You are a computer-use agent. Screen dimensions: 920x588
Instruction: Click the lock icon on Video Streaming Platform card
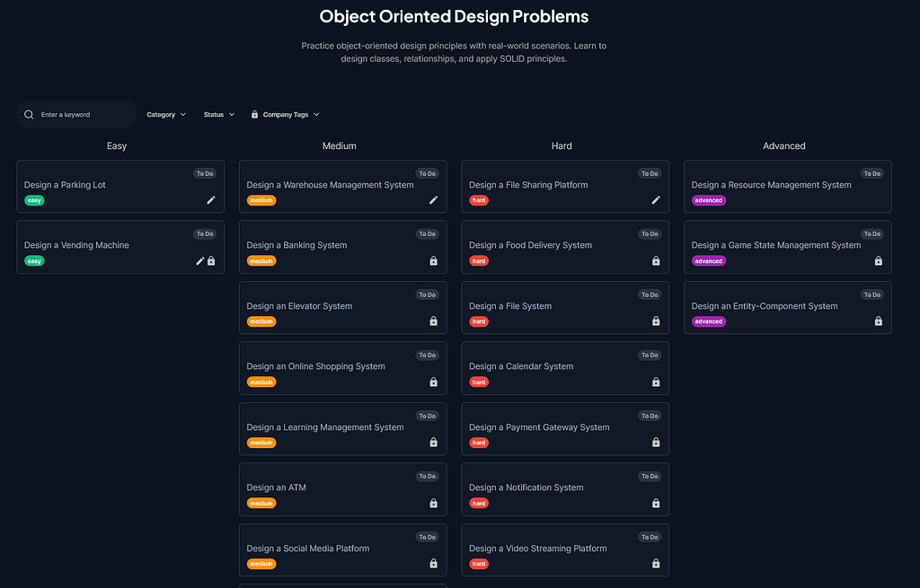click(656, 564)
